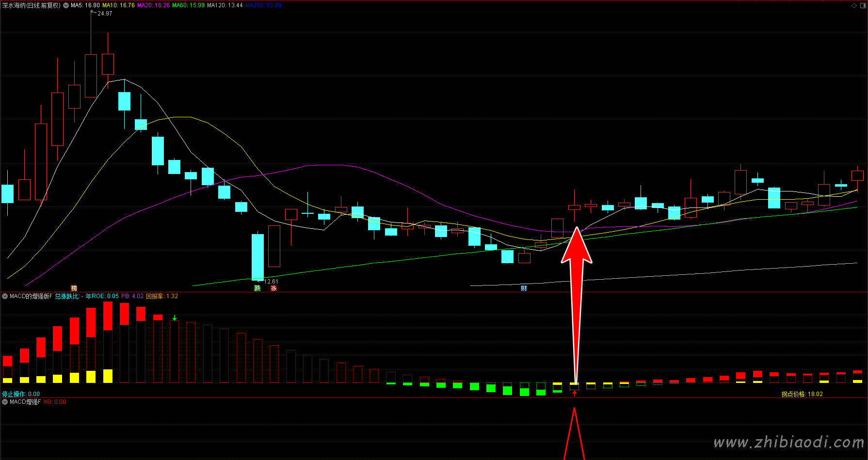Click the green 跌 marker
The height and width of the screenshot is (460, 868).
[257, 288]
